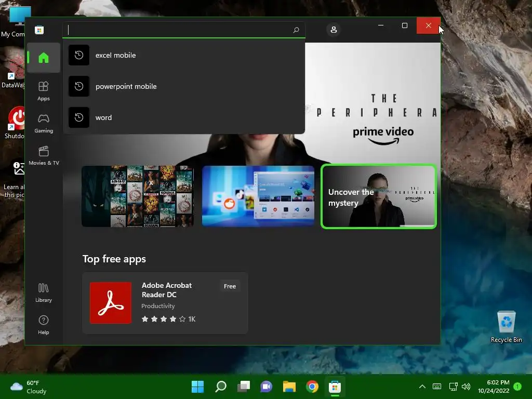This screenshot has height=399, width=532.
Task: Click the volume speaker tray icon
Action: (466, 387)
